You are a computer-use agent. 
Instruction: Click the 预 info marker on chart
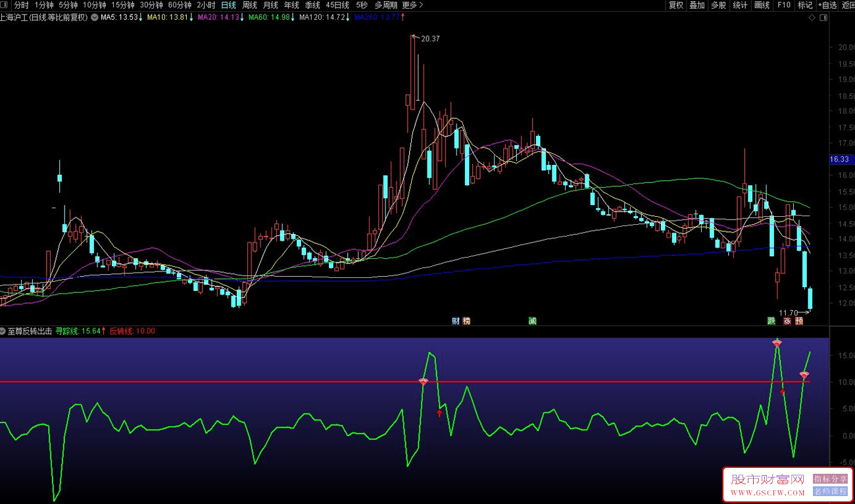(799, 321)
